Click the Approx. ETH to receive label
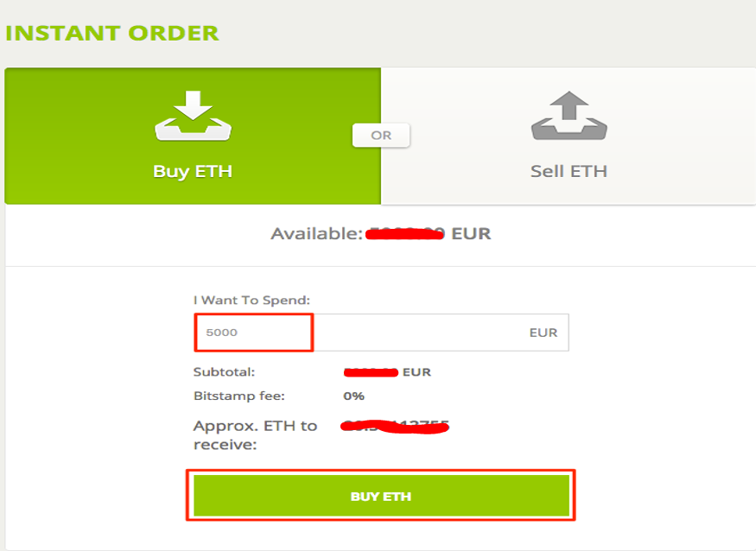This screenshot has width=756, height=551. (255, 435)
